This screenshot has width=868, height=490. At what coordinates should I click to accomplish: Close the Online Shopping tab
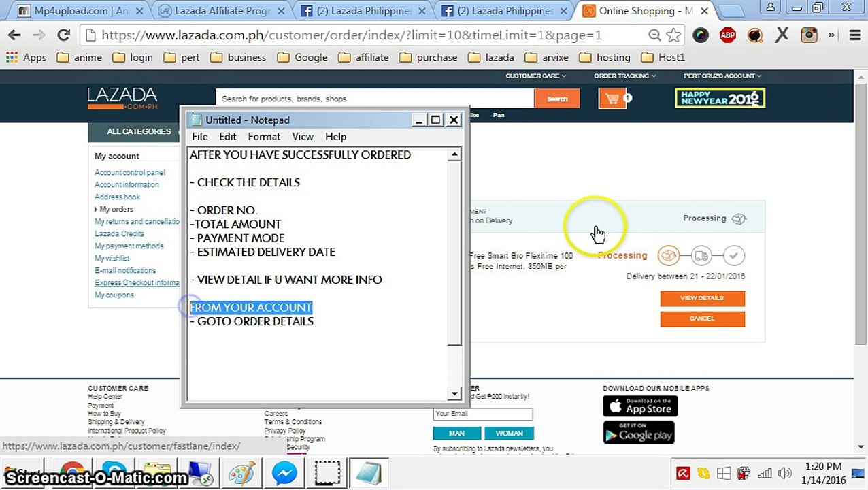pos(704,11)
